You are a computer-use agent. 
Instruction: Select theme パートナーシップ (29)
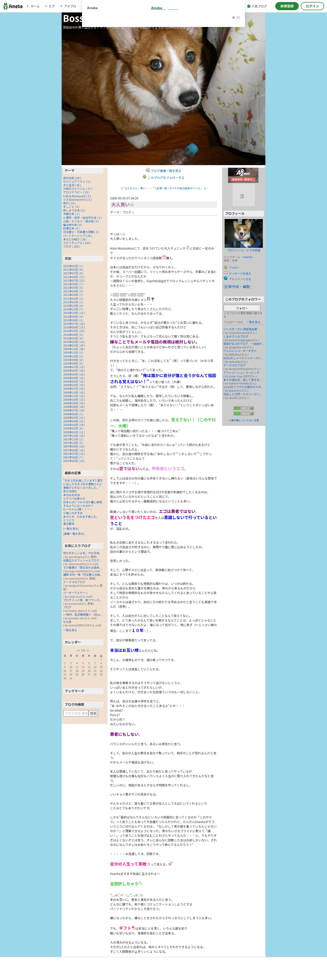(x=78, y=236)
